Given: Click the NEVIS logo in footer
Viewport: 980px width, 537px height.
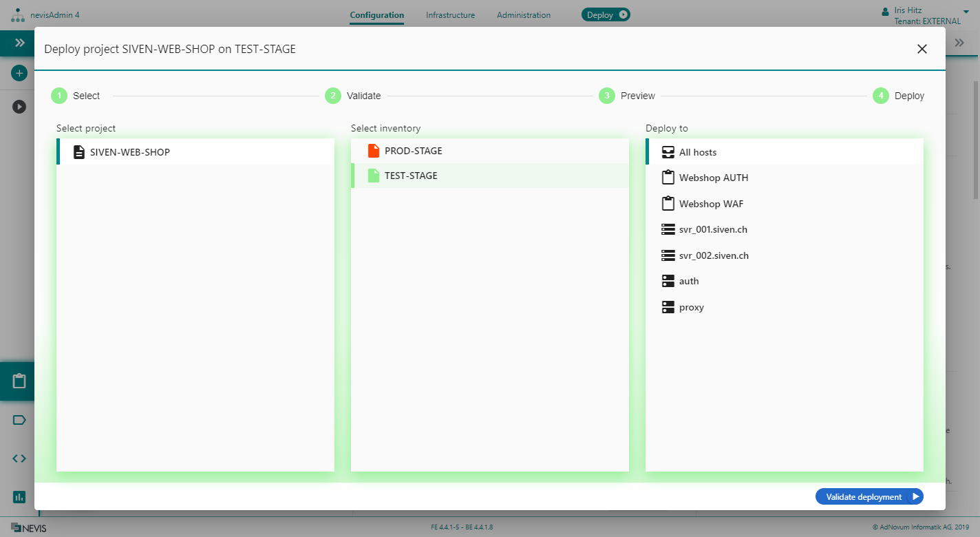Looking at the screenshot, I should (x=29, y=528).
